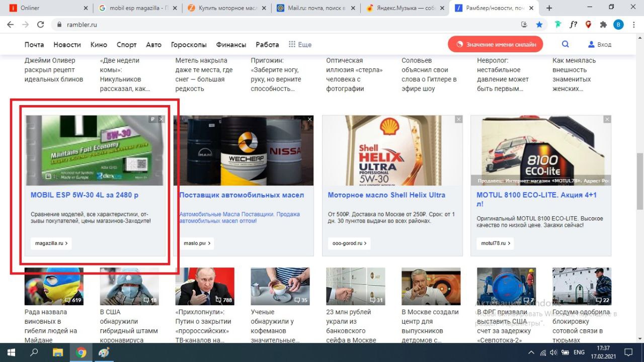
Task: Open Кино section
Action: 99,44
